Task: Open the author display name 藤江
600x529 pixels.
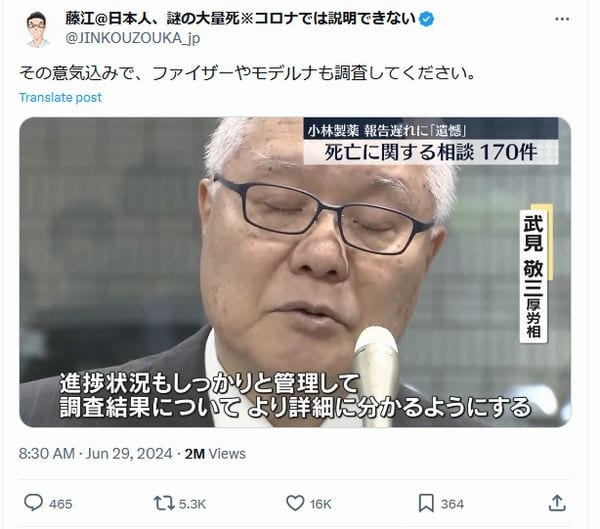Action: click(x=240, y=18)
